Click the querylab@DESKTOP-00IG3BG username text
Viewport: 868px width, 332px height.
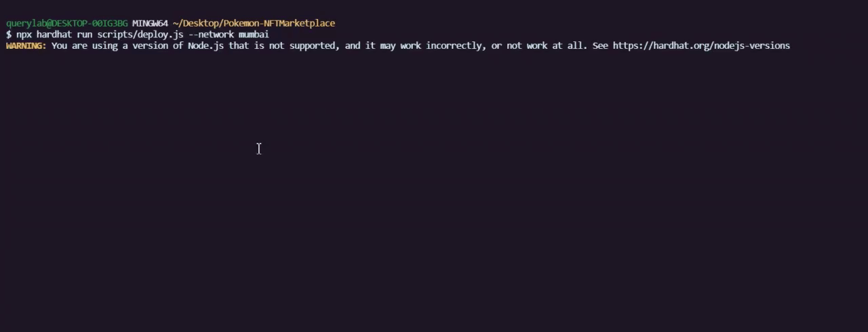(66, 23)
